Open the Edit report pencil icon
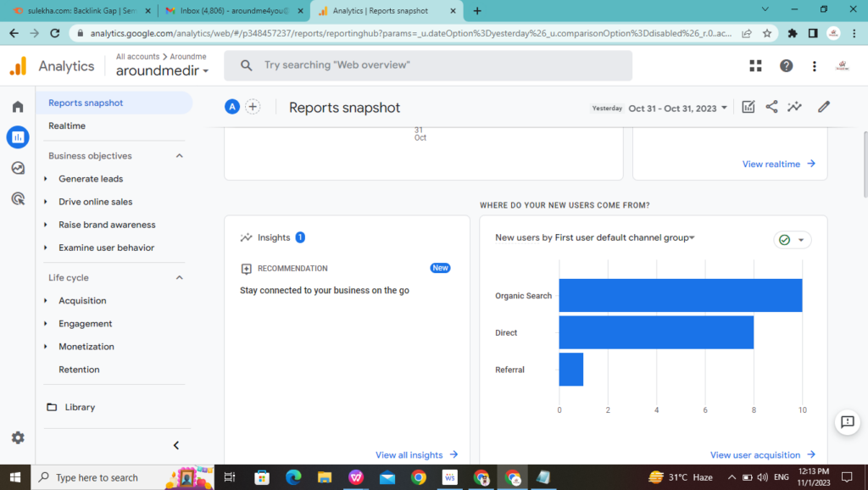Screen dimensions: 868x490 pyautogui.click(x=823, y=107)
